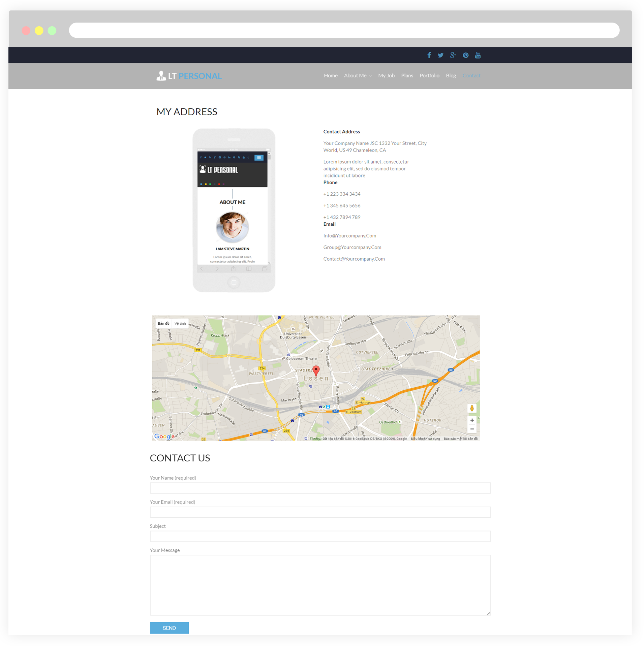Open the Twitter social icon

[x=440, y=55]
